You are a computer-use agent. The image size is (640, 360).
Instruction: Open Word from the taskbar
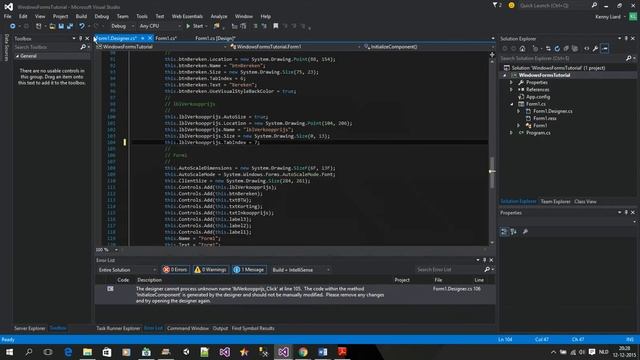tap(322, 352)
